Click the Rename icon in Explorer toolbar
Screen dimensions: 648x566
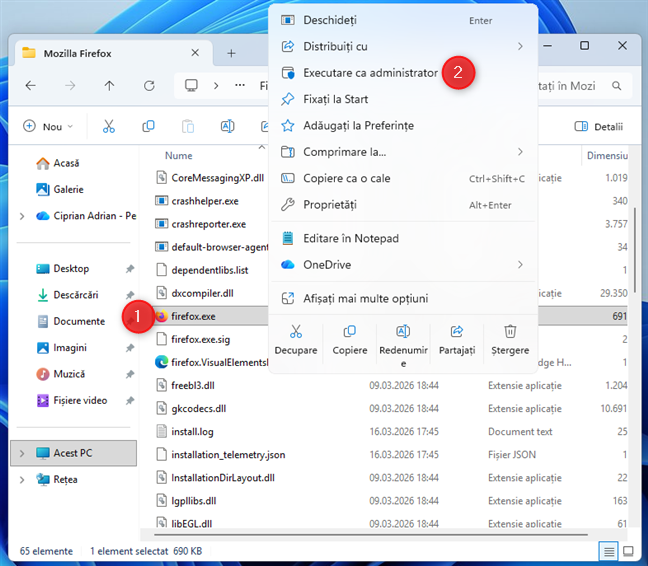(x=228, y=126)
